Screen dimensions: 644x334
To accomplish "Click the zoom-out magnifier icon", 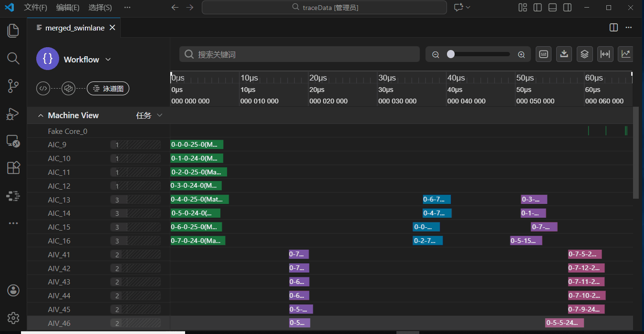I will [436, 55].
